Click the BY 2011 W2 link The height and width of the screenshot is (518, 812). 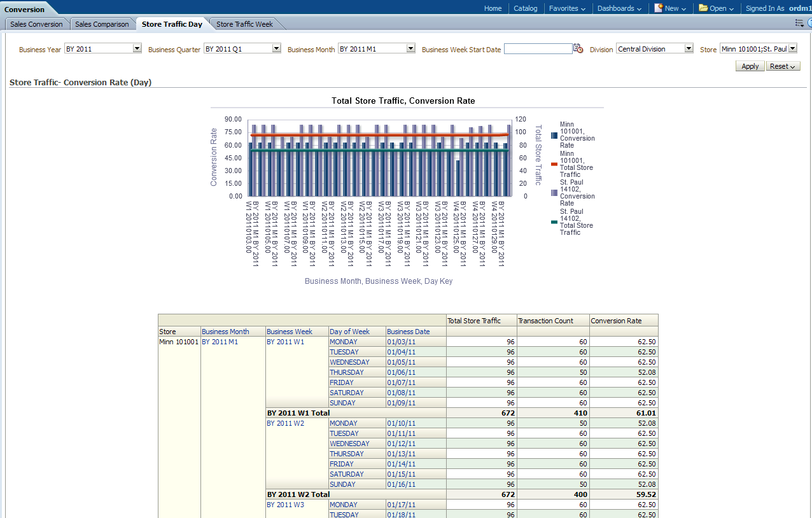(x=285, y=423)
